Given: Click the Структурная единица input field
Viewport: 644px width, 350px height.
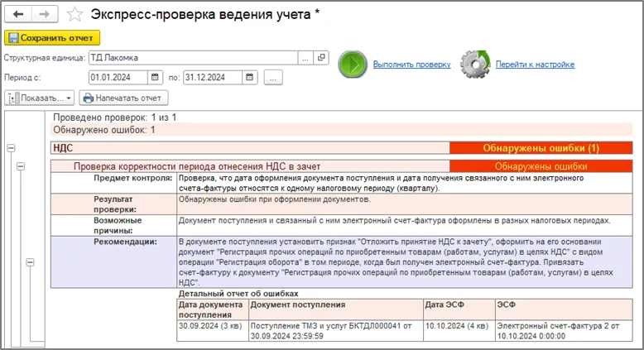Looking at the screenshot, I should [193, 58].
